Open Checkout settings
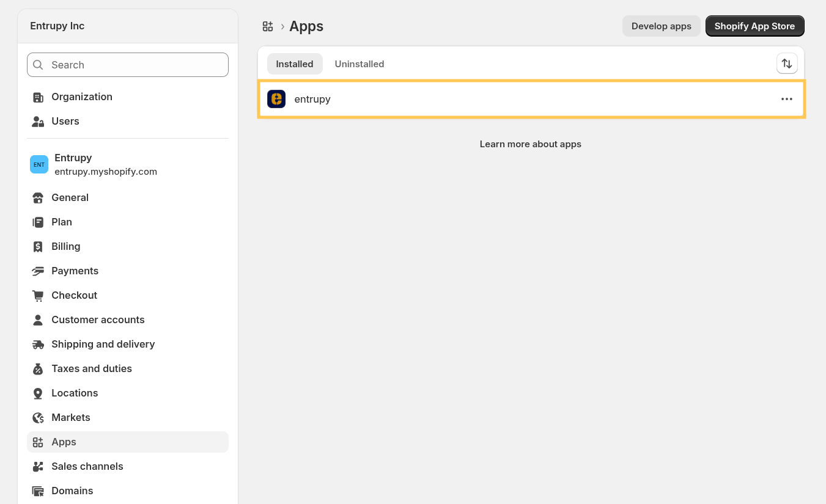This screenshot has width=826, height=504. pos(128,296)
